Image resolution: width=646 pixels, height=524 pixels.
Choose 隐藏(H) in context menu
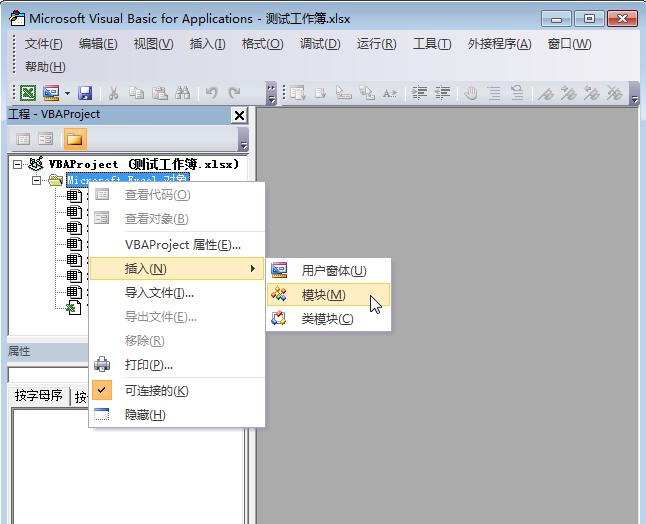(177, 414)
